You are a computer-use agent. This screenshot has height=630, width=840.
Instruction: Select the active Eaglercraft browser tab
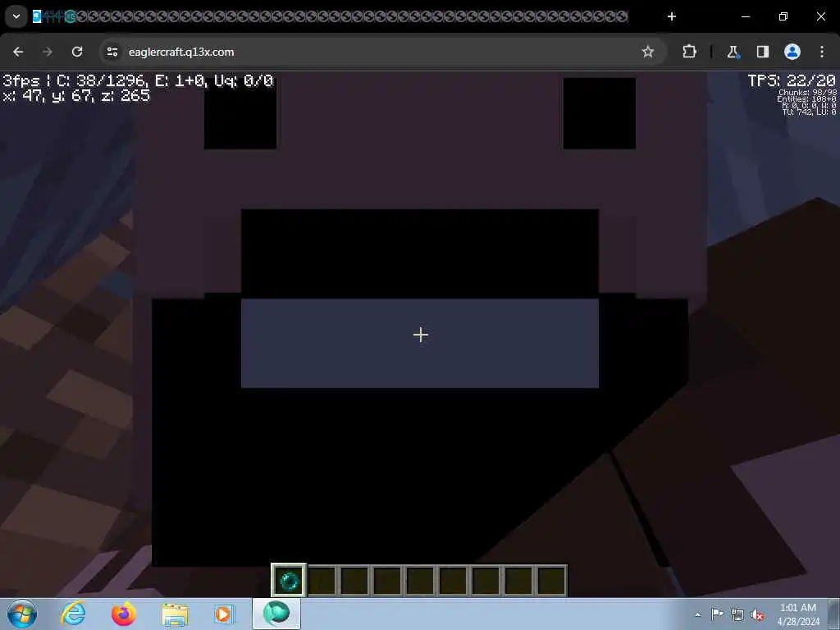click(37, 16)
